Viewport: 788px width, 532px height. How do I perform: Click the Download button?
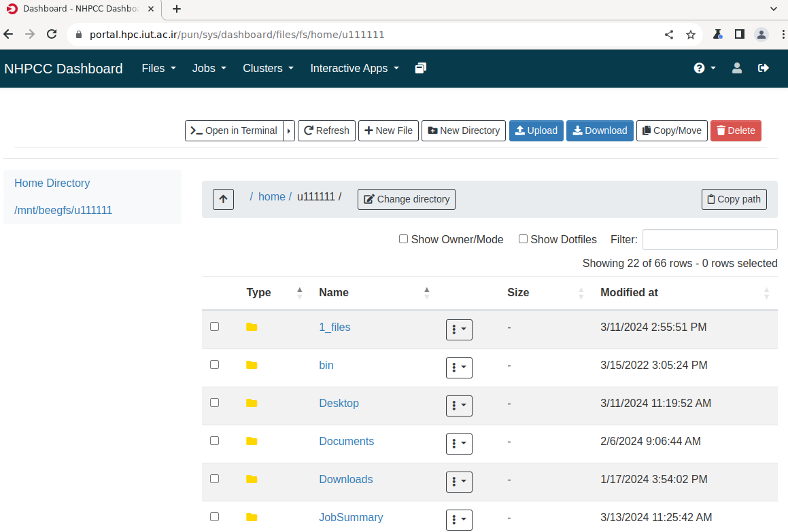[600, 130]
